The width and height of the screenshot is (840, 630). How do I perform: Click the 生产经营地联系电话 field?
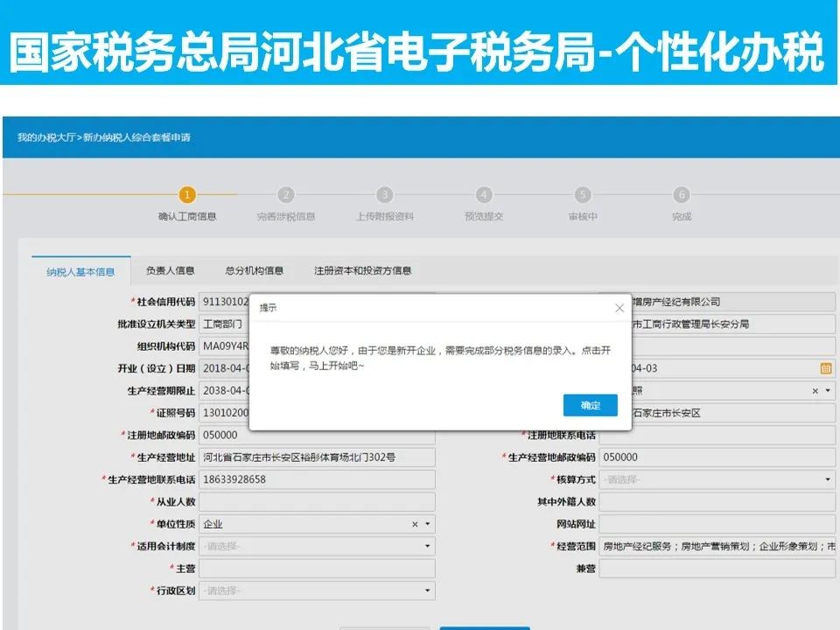317,479
